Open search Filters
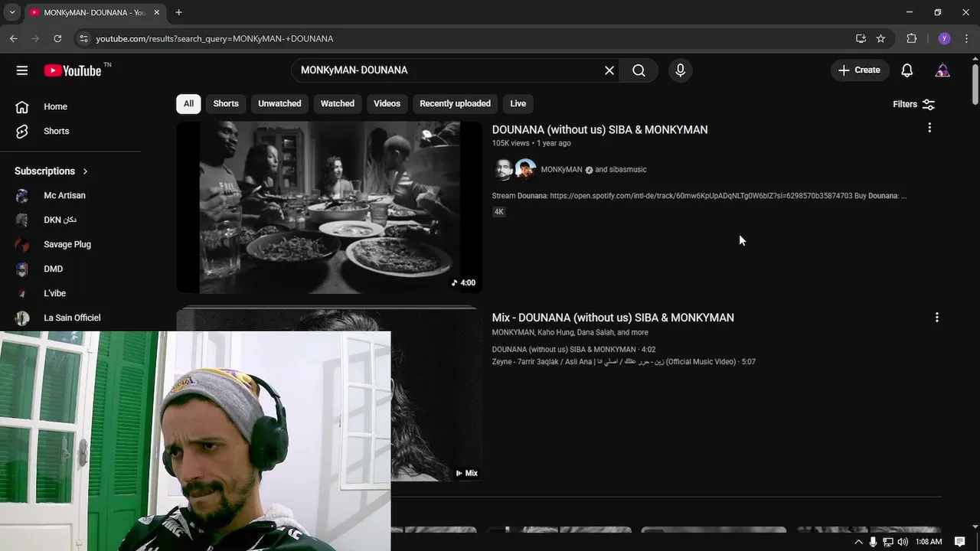Image resolution: width=980 pixels, height=551 pixels. (x=914, y=104)
